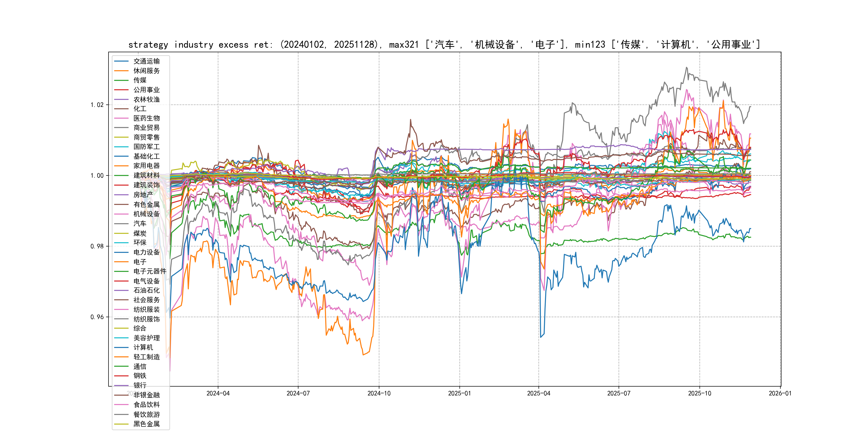Click the 食品饮料 legend label
This screenshot has height=434, width=868.
(146, 405)
